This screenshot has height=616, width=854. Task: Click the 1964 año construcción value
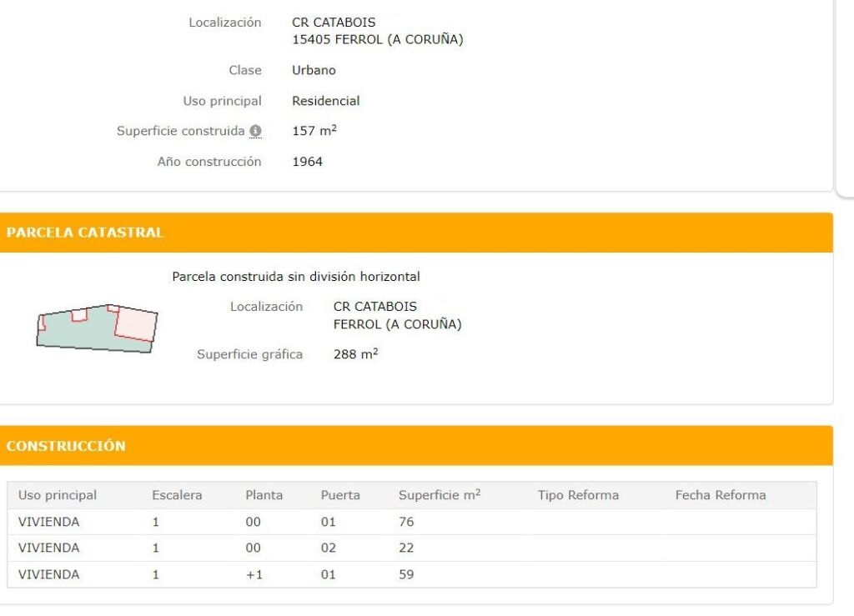pyautogui.click(x=305, y=161)
